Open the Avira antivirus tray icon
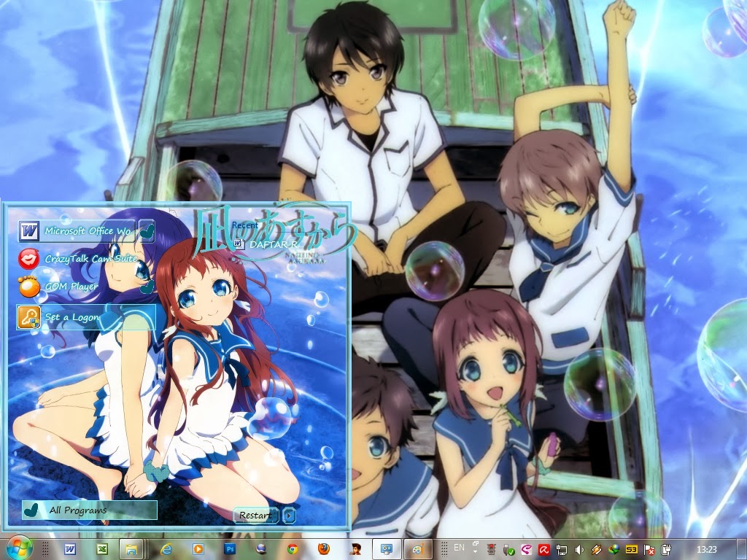 [x=544, y=549]
